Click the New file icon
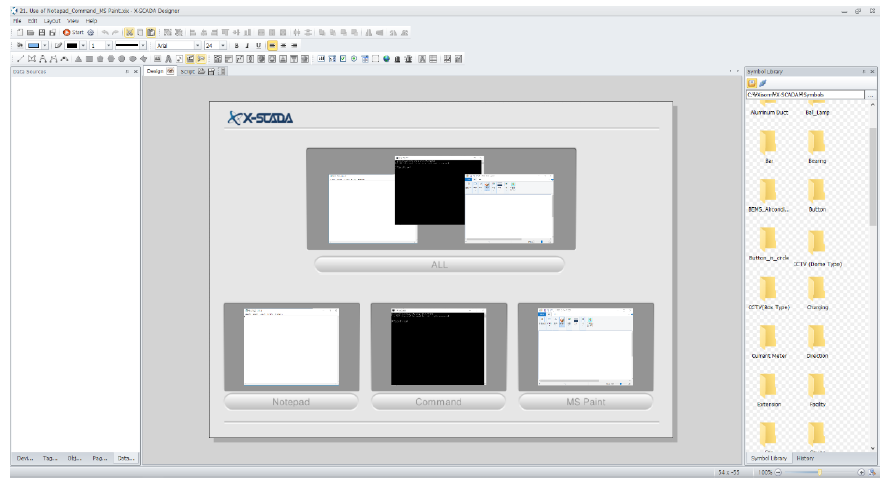 pos(20,33)
